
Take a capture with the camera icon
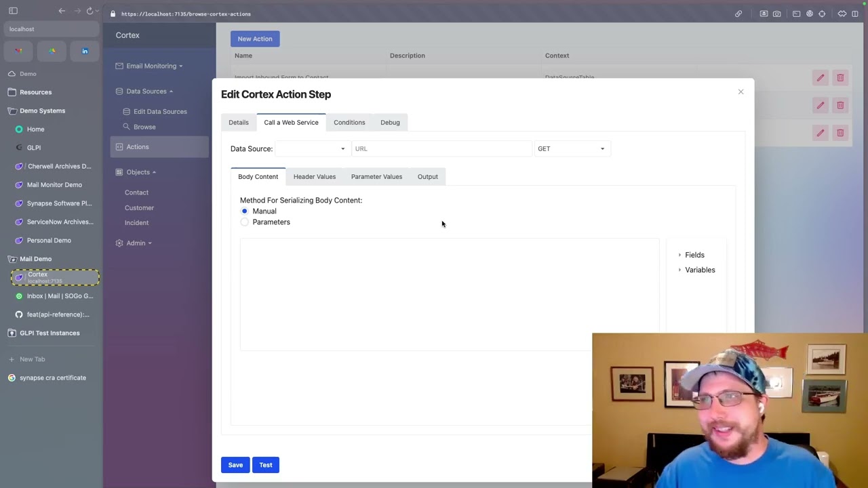point(777,14)
